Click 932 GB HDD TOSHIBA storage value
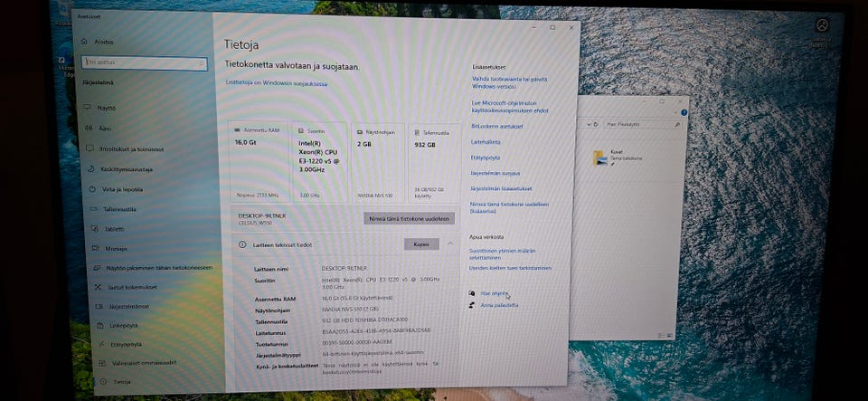Viewport: 868px width, 401px height. 364,320
